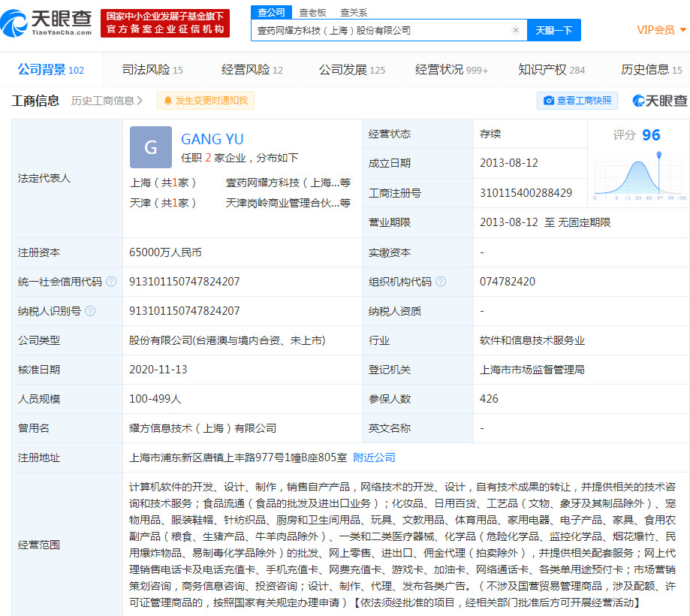Click the 天眼一下 search button
The image size is (690, 616).
[554, 30]
